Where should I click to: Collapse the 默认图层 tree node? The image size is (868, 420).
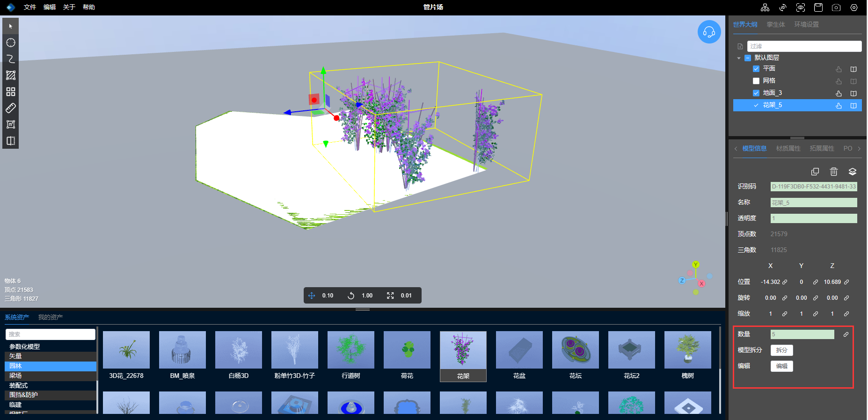pos(739,58)
